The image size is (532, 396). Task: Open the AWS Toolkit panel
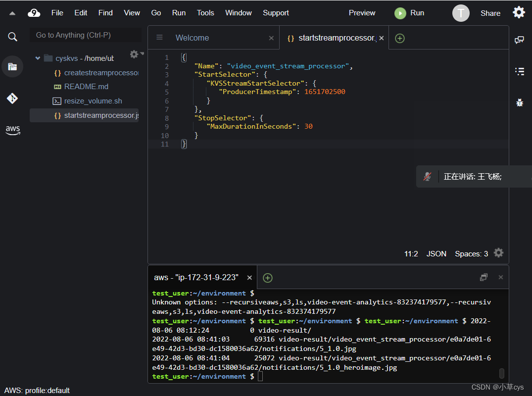pos(13,130)
